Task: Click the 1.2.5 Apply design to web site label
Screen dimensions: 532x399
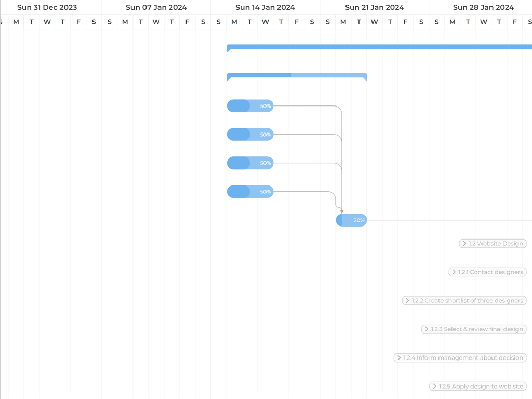Action: click(481, 387)
